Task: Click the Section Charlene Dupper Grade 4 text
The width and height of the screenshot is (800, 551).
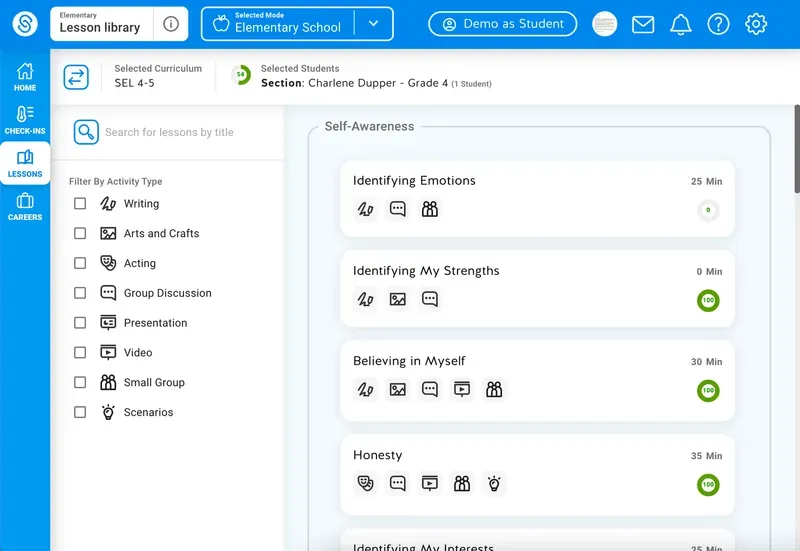Action: pos(376,83)
